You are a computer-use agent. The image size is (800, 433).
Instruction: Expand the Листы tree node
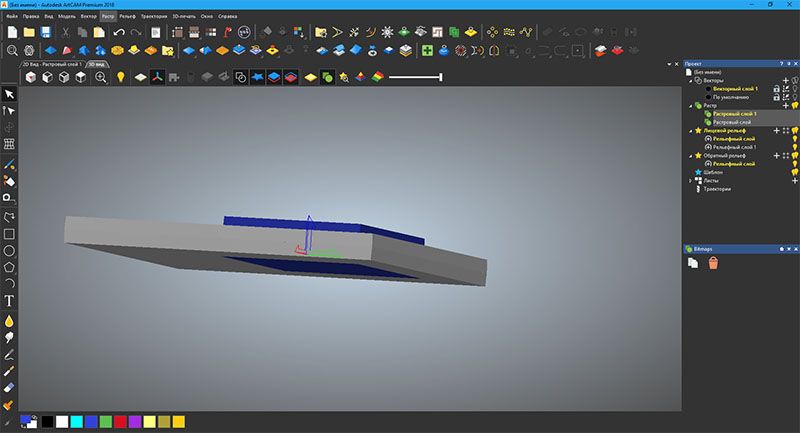pyautogui.click(x=691, y=181)
